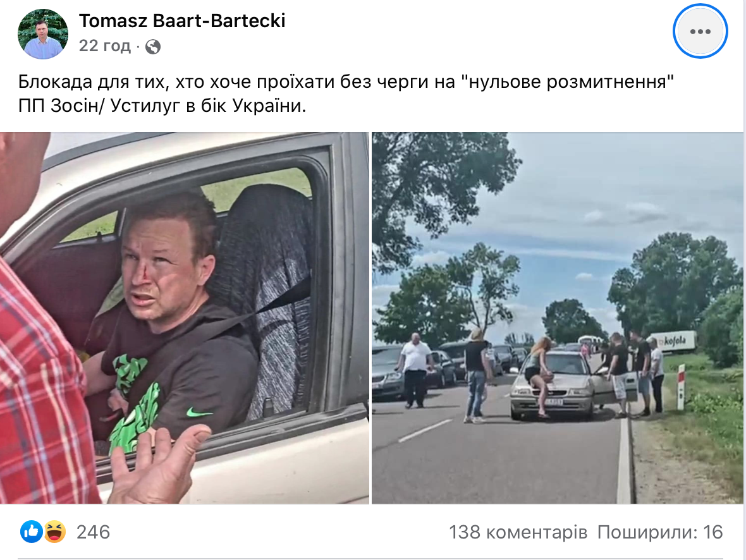The width and height of the screenshot is (746, 560).
Task: Click the laughing Haha reaction icon
Action: (x=55, y=532)
